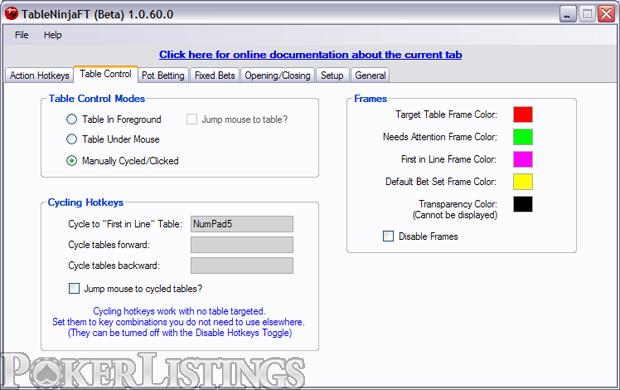
Task: Open the Fixed Bets tab
Action: 215,75
